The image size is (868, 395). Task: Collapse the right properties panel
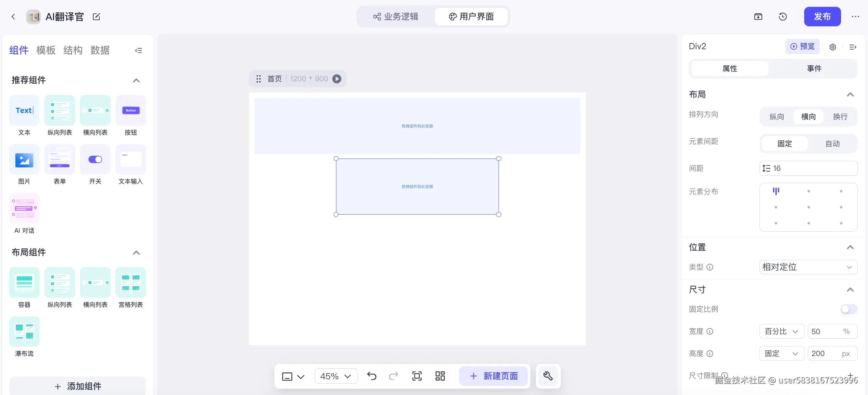coord(853,47)
